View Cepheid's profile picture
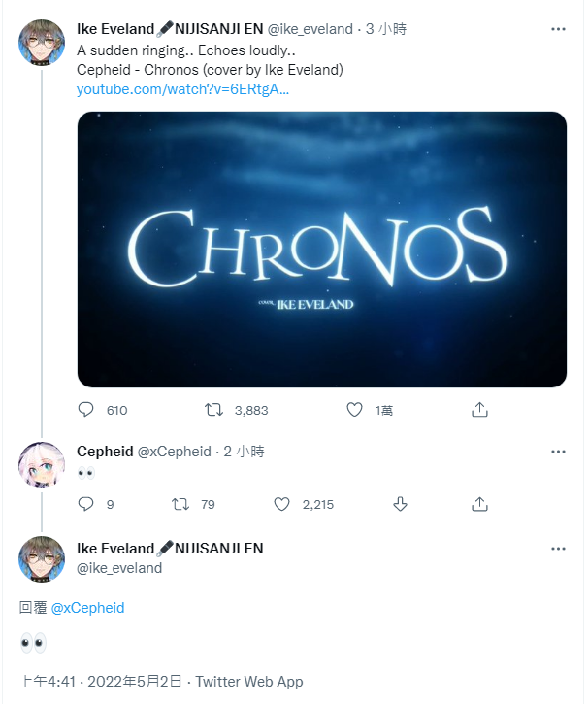The width and height of the screenshot is (588, 704). 42,465
